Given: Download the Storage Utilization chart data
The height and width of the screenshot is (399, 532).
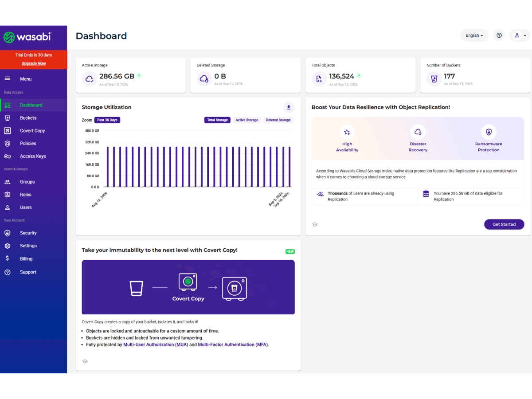Looking at the screenshot, I should coord(289,107).
